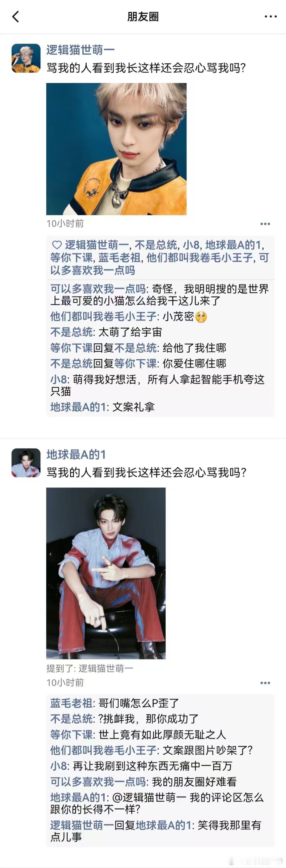This screenshot has height=868, width=286.
Task: Open comment options on first post
Action: [x=265, y=224]
